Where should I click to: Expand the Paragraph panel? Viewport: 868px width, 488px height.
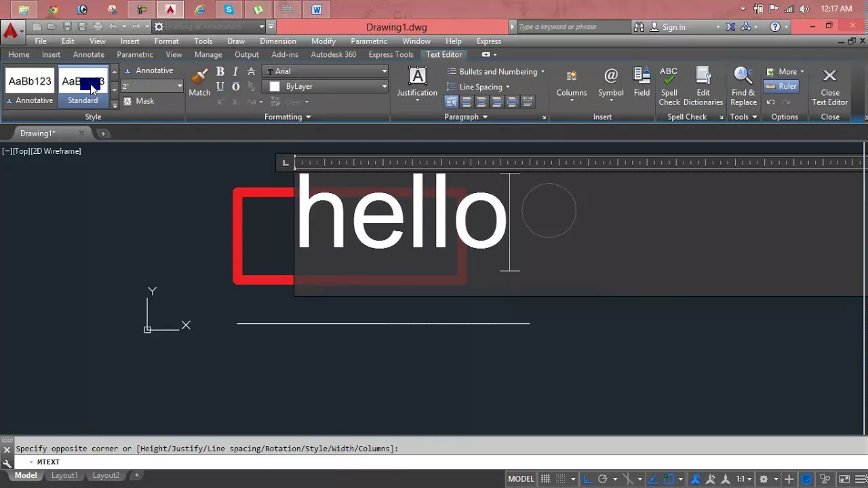(x=465, y=117)
